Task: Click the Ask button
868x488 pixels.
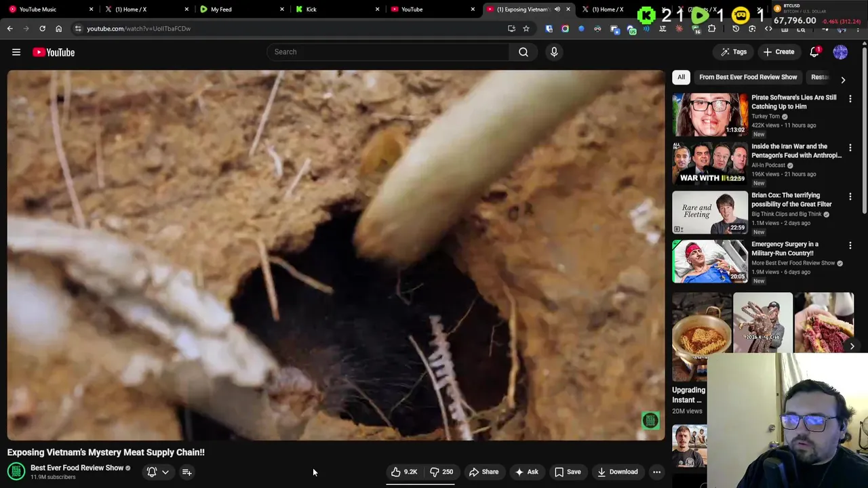Action: [x=527, y=472]
